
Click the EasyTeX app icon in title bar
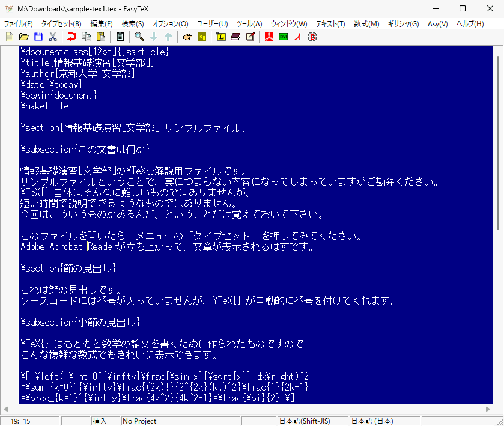9,8
